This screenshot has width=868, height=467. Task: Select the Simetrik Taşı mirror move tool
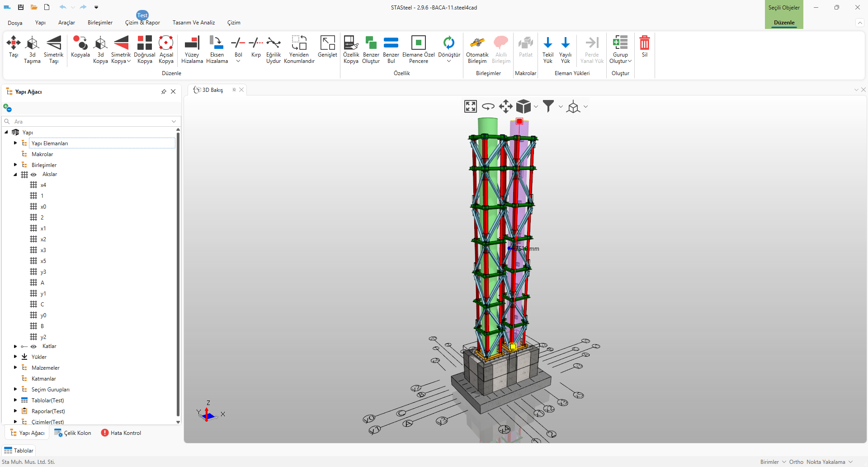pos(53,43)
